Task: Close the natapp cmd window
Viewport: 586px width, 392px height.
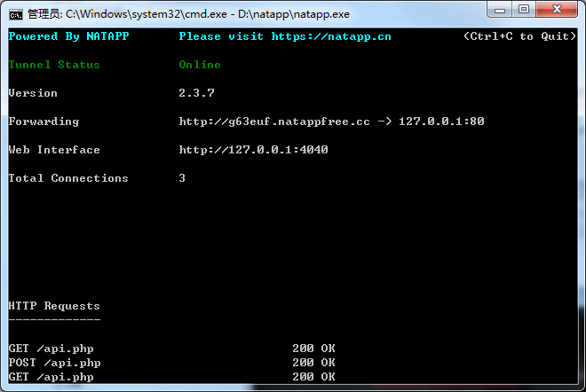Action: (557, 10)
